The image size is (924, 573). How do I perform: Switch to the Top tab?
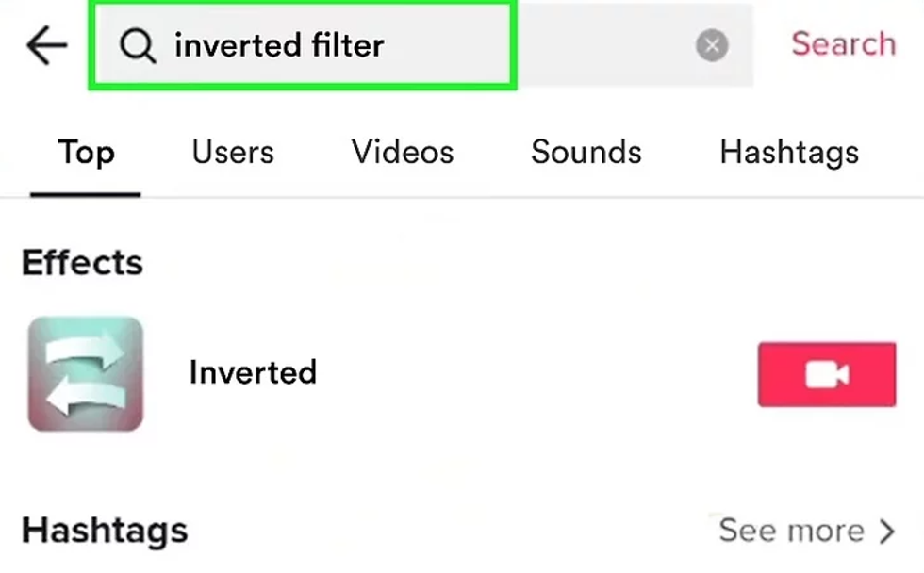point(86,153)
